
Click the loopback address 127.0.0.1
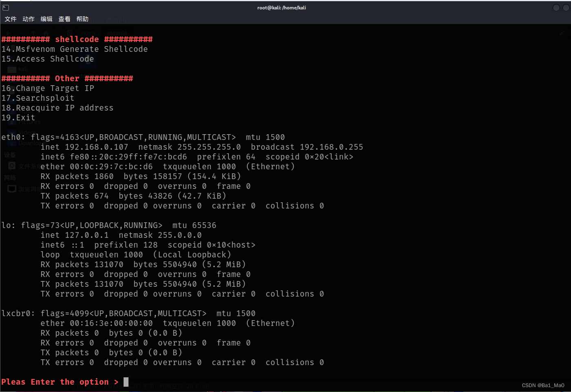(x=87, y=235)
